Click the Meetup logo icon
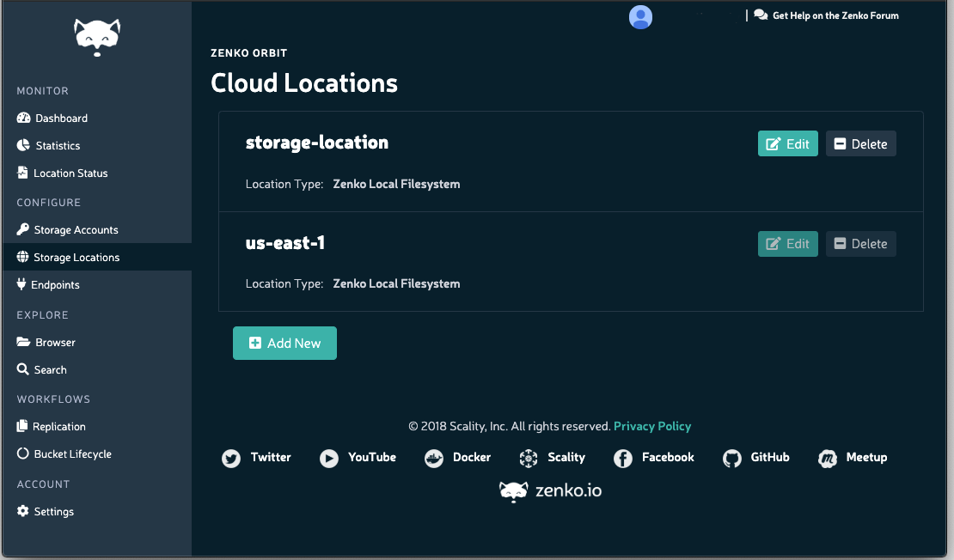954x560 pixels. click(828, 458)
